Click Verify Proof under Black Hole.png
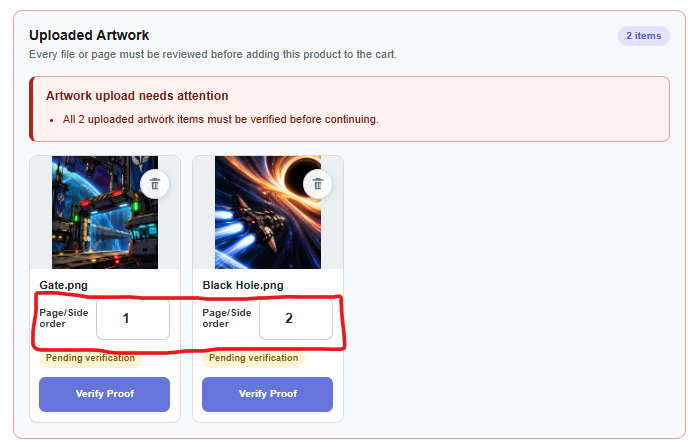This screenshot has width=697, height=447. point(268,394)
